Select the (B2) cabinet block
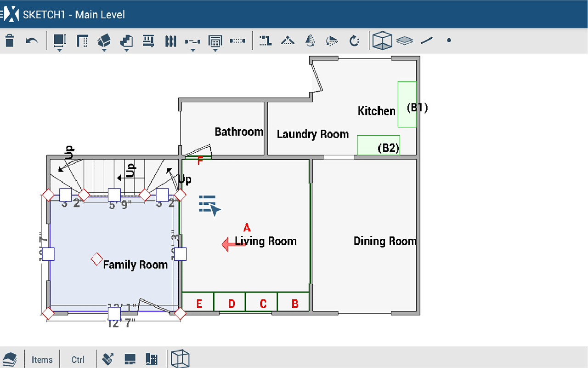588x368 pixels. tap(379, 145)
